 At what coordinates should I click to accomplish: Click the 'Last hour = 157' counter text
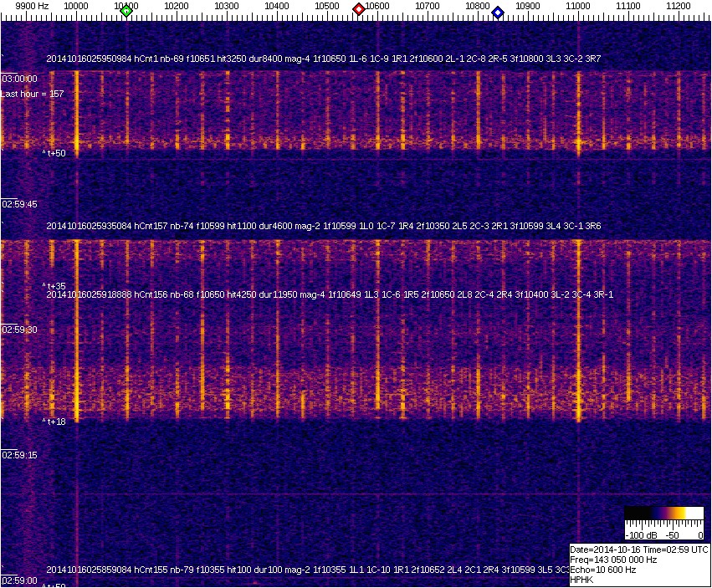tap(33, 94)
